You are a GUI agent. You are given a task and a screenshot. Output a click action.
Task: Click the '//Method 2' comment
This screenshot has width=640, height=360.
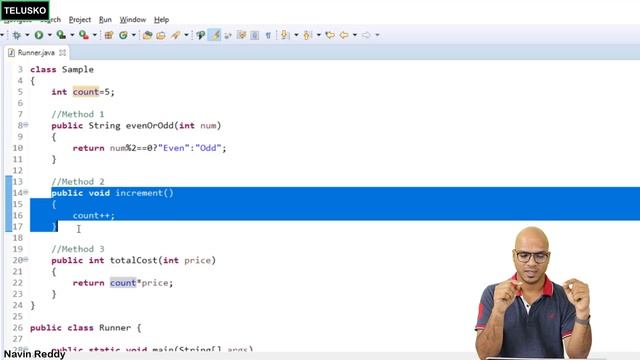[78, 182]
